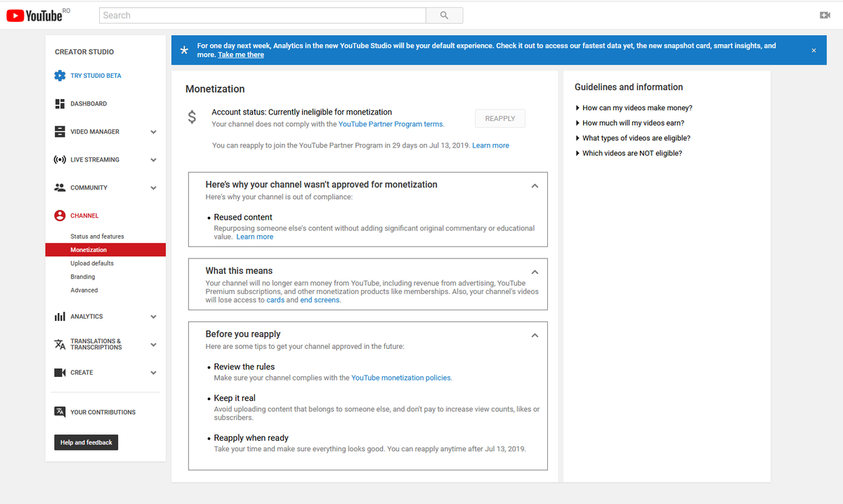The height and width of the screenshot is (504, 843).
Task: Select Community in sidebar
Action: point(89,188)
